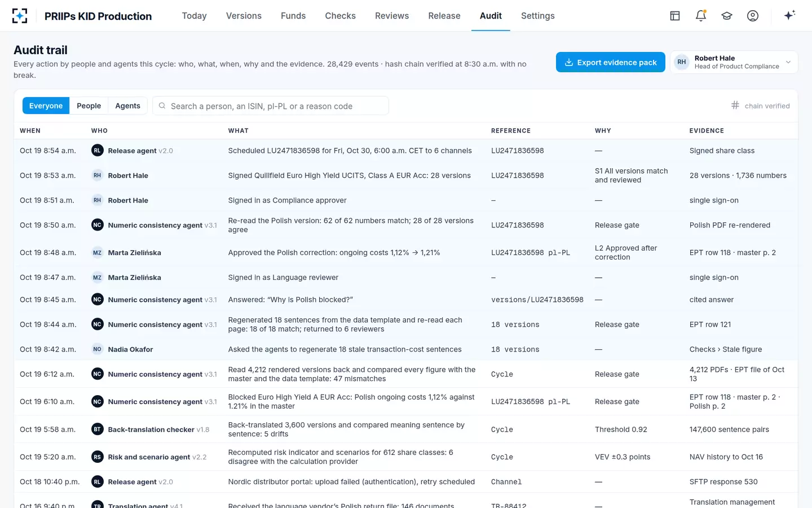This screenshot has width=812, height=508.
Task: Click the BT avatar of Back-translation checker
Action: (97, 429)
